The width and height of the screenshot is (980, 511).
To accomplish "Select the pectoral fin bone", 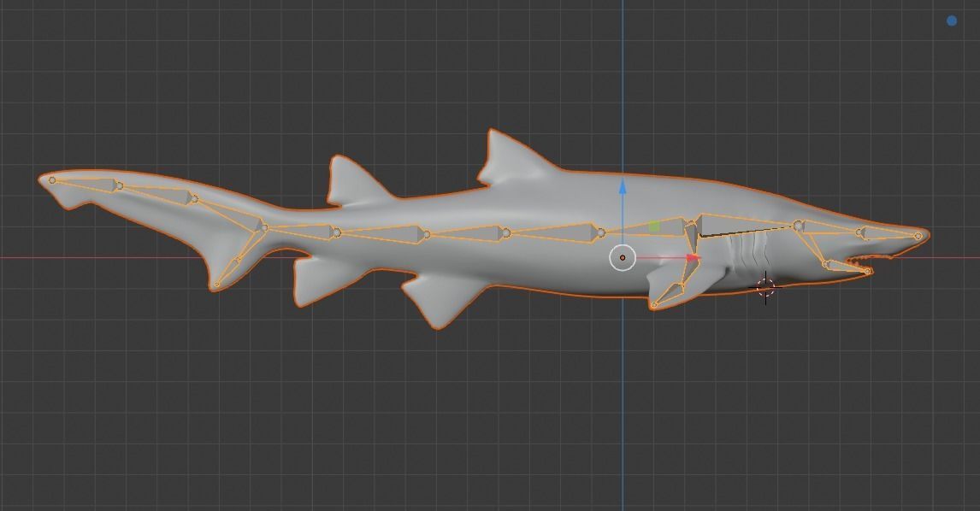I will [670, 294].
